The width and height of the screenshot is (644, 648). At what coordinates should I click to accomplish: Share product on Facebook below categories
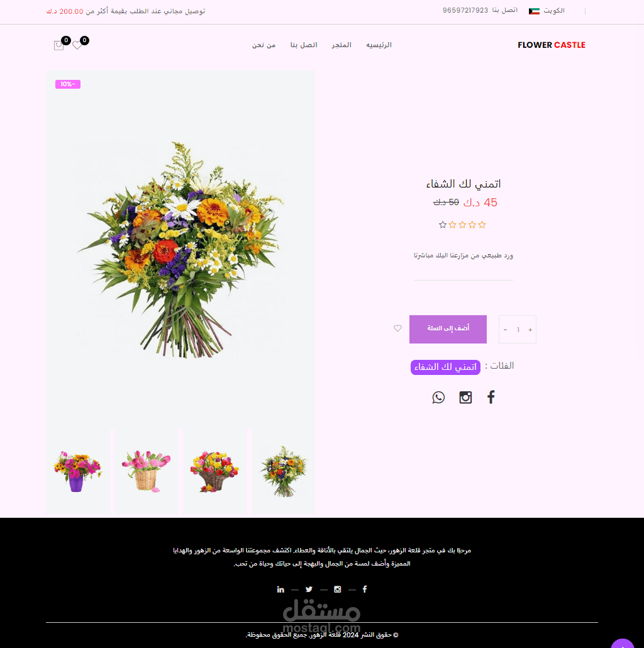click(x=491, y=397)
